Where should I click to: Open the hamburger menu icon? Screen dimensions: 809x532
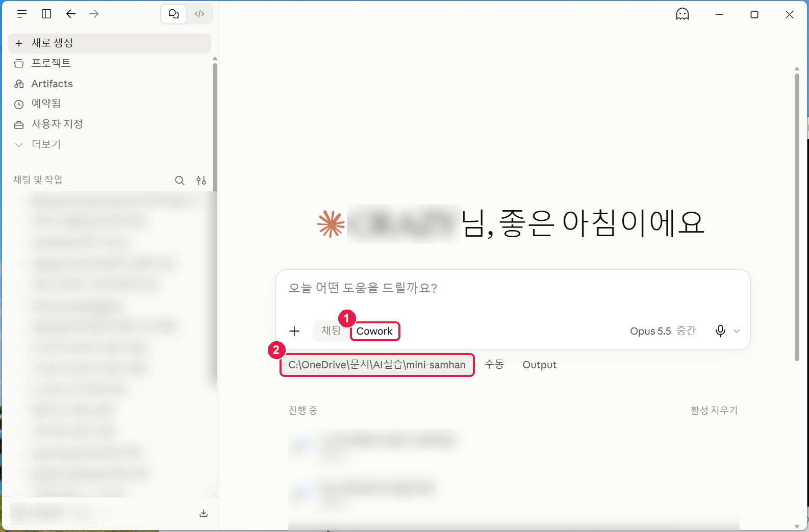tap(21, 14)
